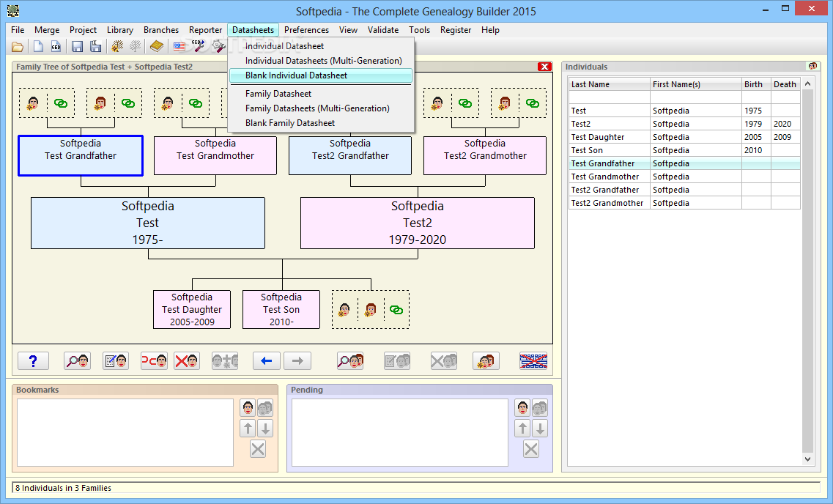
Task: Choose Blank Individual Datasheet
Action: [321, 75]
